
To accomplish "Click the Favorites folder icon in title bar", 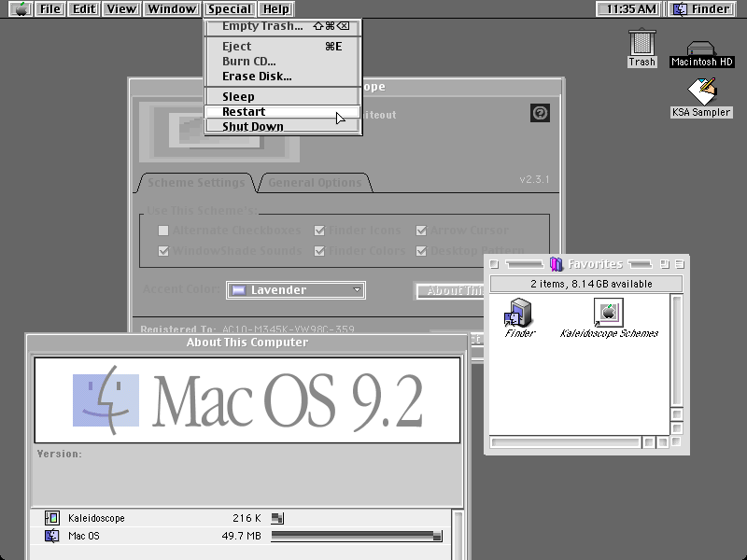I will coord(556,264).
